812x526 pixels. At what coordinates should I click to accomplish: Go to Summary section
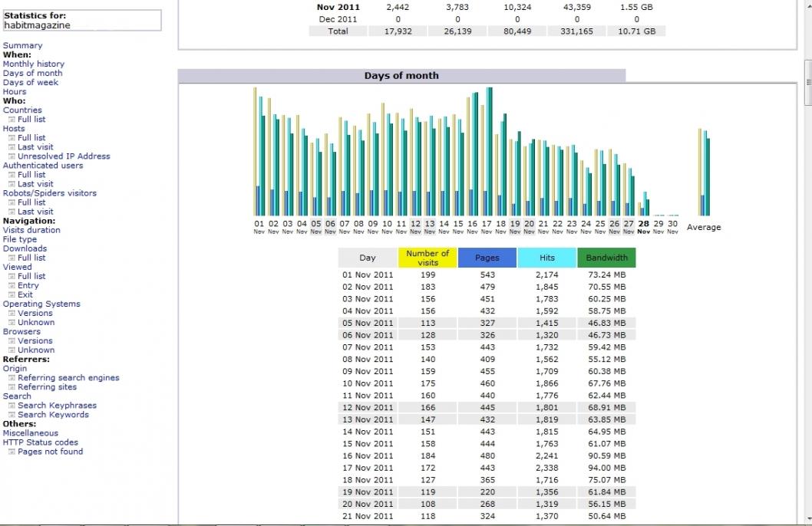(x=23, y=45)
